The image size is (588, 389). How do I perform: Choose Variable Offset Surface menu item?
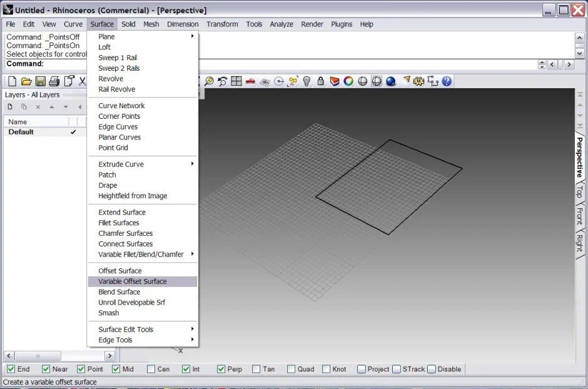(x=143, y=281)
